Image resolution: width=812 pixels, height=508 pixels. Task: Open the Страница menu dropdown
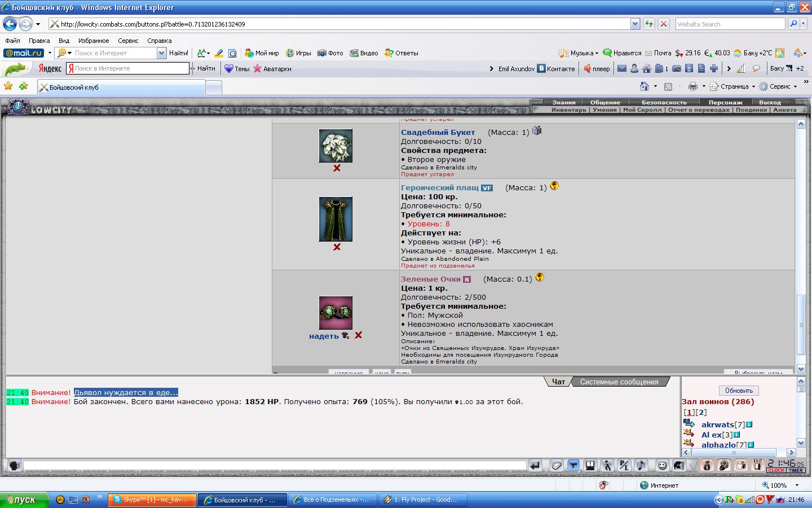coord(732,86)
